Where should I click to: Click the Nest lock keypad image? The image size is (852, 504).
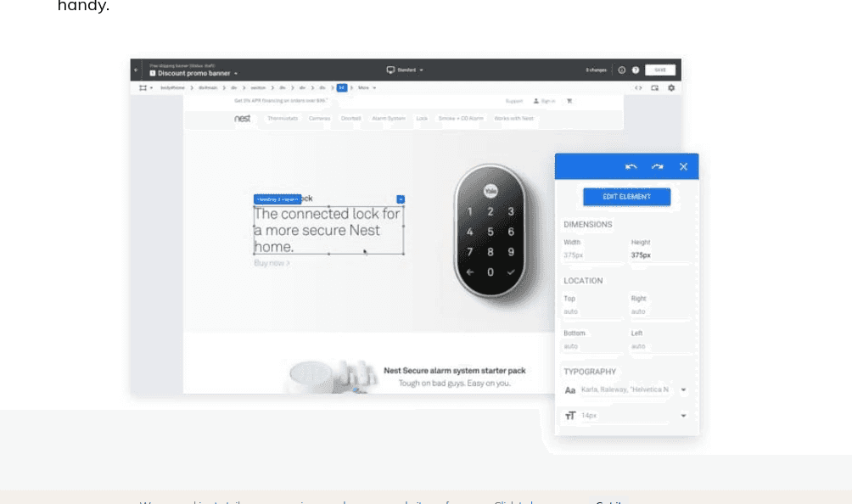pyautogui.click(x=490, y=232)
